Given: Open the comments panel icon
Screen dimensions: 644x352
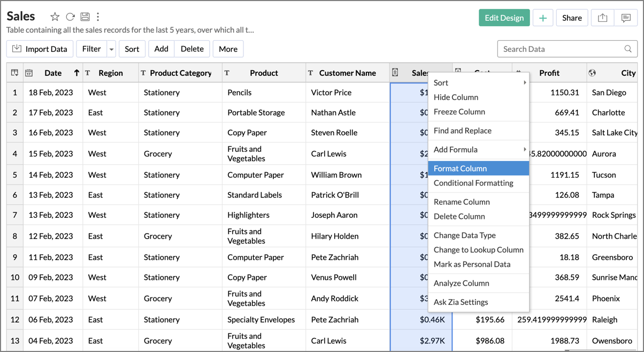Looking at the screenshot, I should tap(627, 17).
